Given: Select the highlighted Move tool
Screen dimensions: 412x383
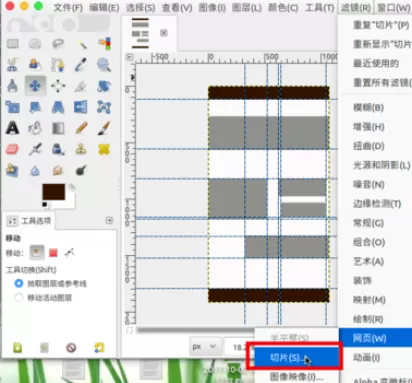Looking at the screenshot, I should click(35, 86).
